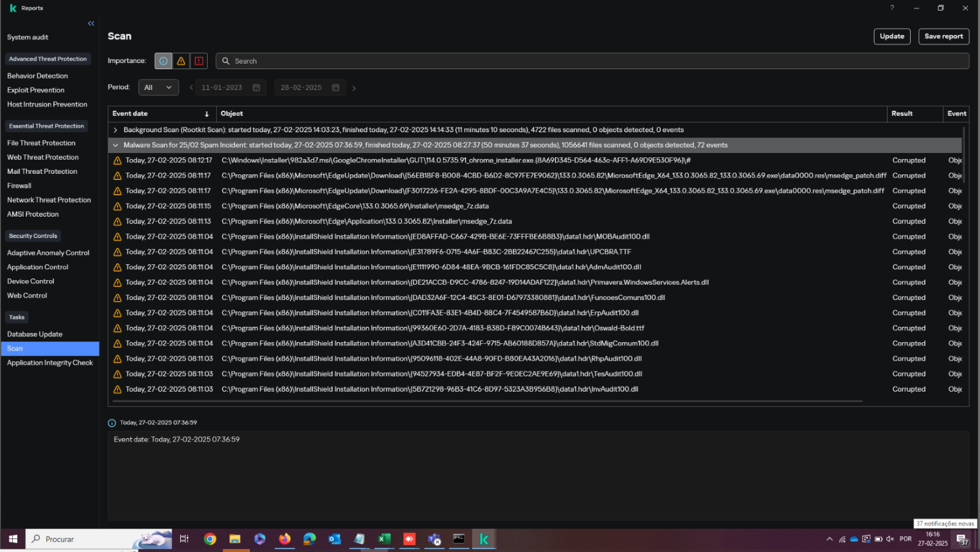Select Scan in sidebar
Image resolution: width=980 pixels, height=552 pixels.
click(x=50, y=349)
